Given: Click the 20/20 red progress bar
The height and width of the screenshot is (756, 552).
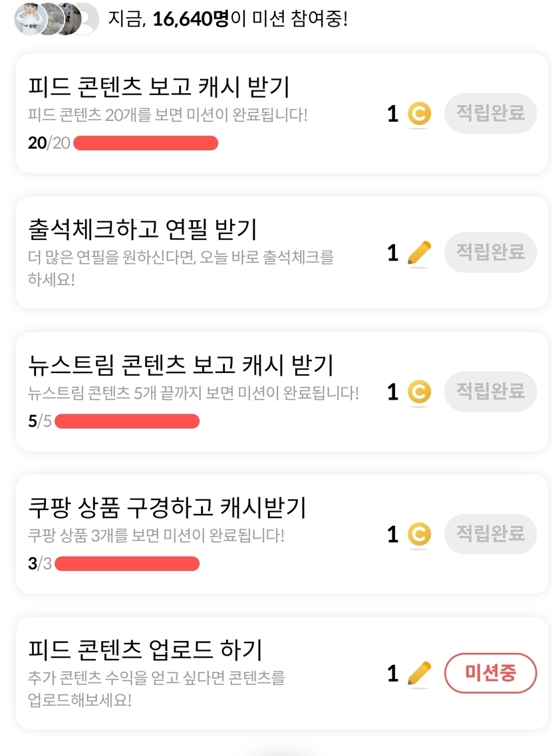Looking at the screenshot, I should click(x=145, y=143).
